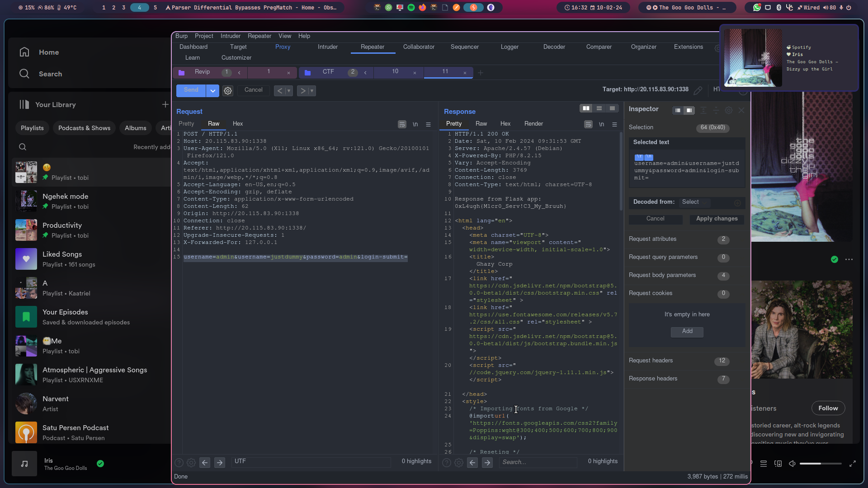Image resolution: width=868 pixels, height=488 pixels.
Task: Toggle non-printable \n display in Request editor
Action: point(415,124)
